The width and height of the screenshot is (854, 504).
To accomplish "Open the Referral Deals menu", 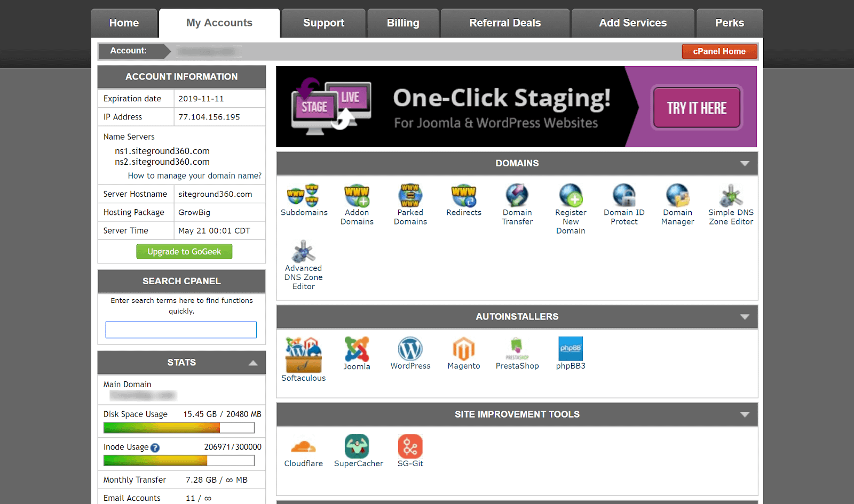I will [x=504, y=23].
